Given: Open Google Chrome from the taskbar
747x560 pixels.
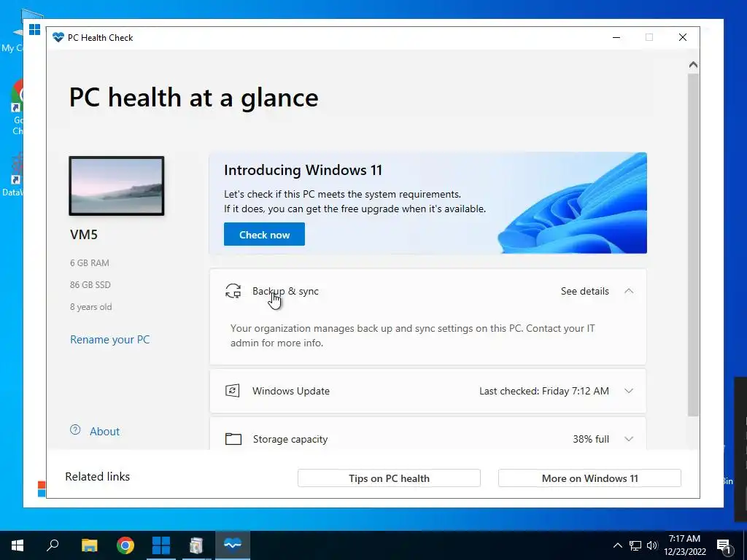Looking at the screenshot, I should [x=125, y=545].
